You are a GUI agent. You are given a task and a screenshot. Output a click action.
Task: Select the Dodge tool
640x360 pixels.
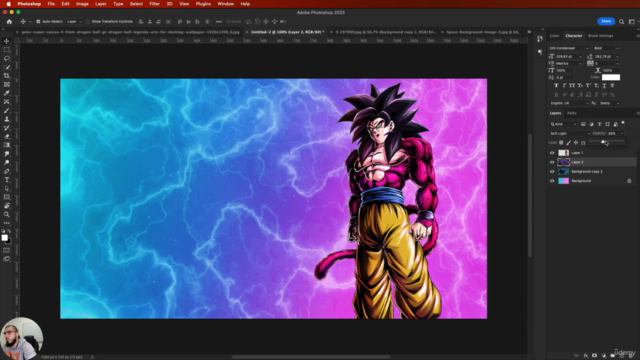point(7,162)
